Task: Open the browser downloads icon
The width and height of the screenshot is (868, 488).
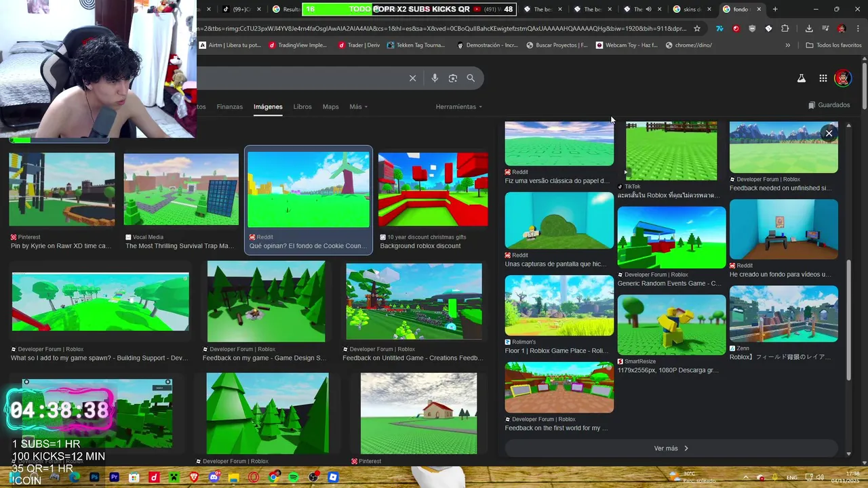Action: point(809,28)
